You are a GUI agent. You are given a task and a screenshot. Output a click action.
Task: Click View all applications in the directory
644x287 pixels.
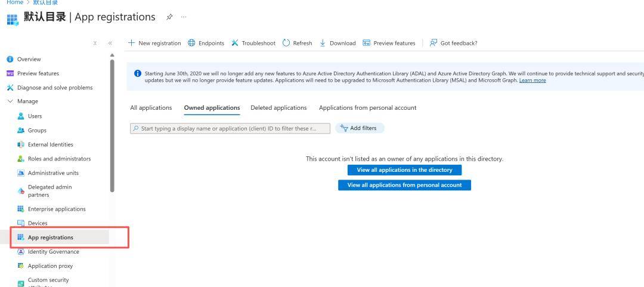(404, 170)
